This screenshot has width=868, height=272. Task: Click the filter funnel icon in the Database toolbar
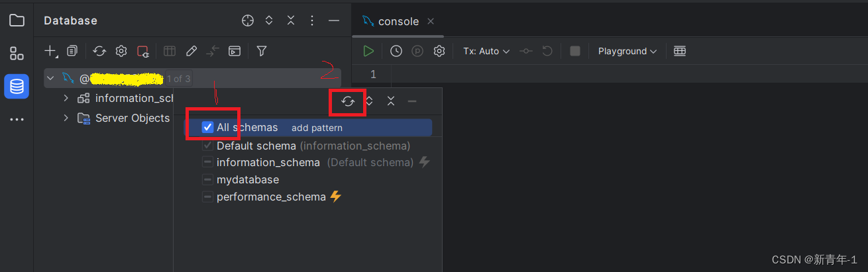(x=262, y=51)
